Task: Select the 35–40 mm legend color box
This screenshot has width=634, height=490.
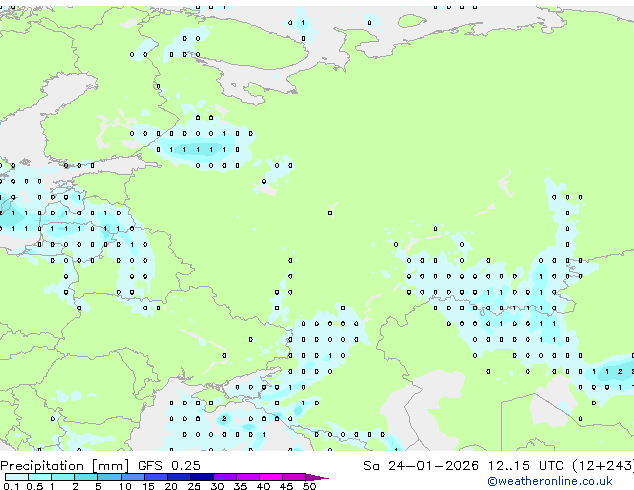Action: coord(247,477)
